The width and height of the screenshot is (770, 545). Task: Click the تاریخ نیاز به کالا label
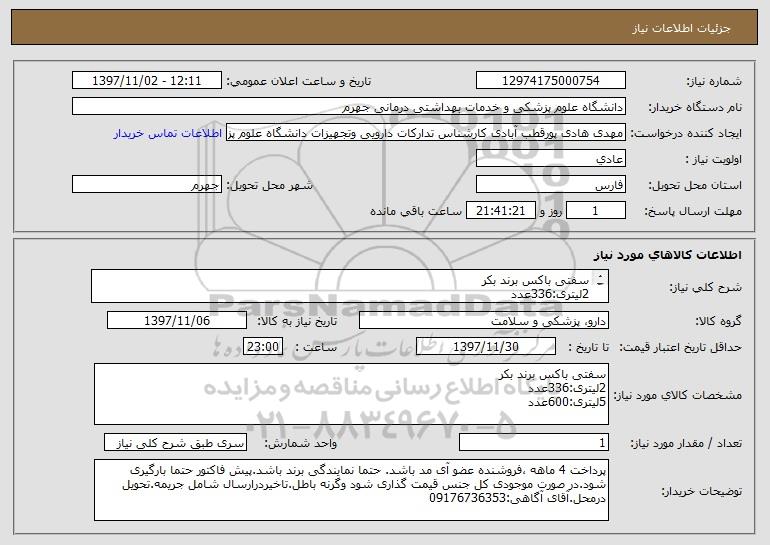click(297, 321)
